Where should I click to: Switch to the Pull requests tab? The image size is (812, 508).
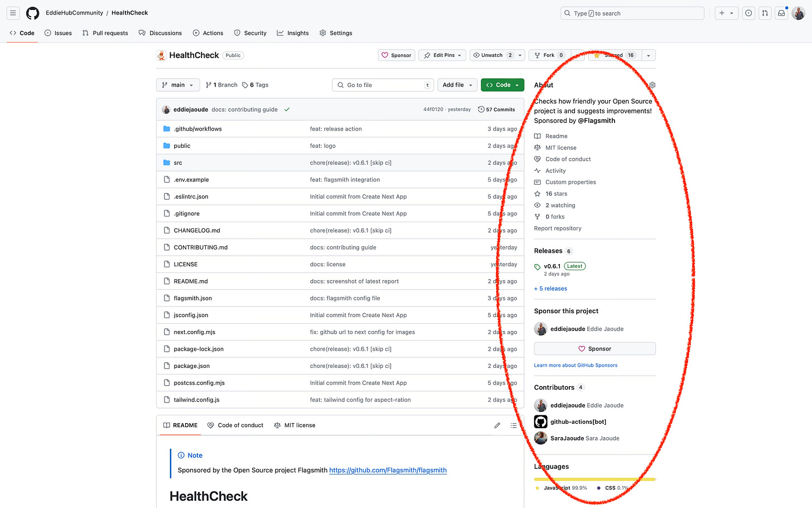(x=105, y=33)
